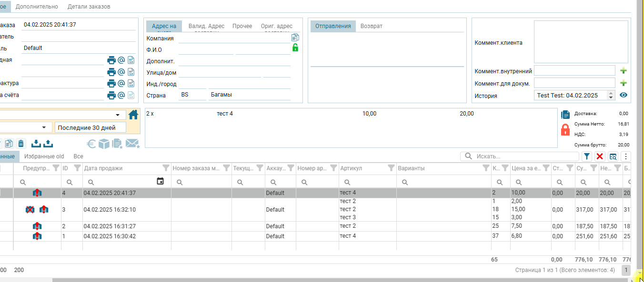The image size is (644, 282).
Task: Click page 1 pagination button
Action: pyautogui.click(x=625, y=270)
